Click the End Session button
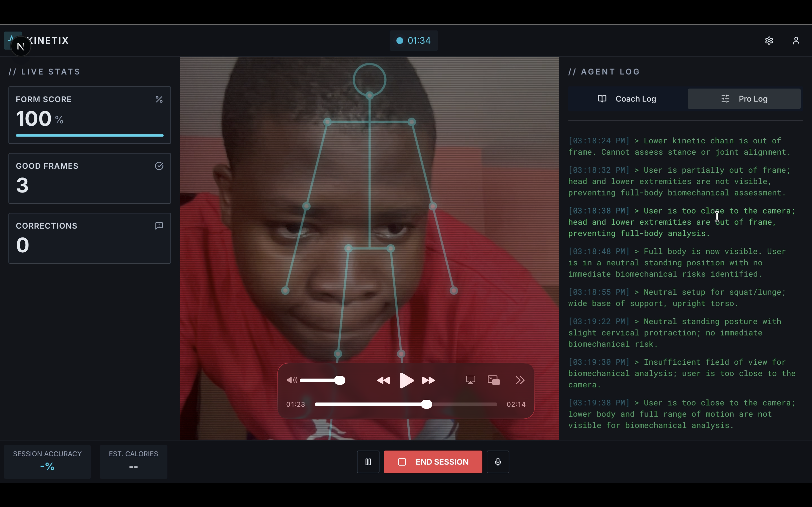This screenshot has width=812, height=507. tap(433, 462)
